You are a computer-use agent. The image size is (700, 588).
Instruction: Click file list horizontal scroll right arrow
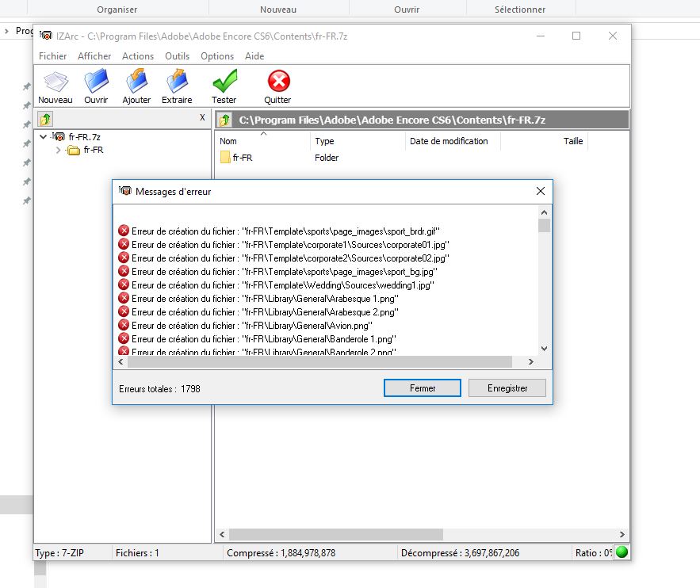[622, 534]
